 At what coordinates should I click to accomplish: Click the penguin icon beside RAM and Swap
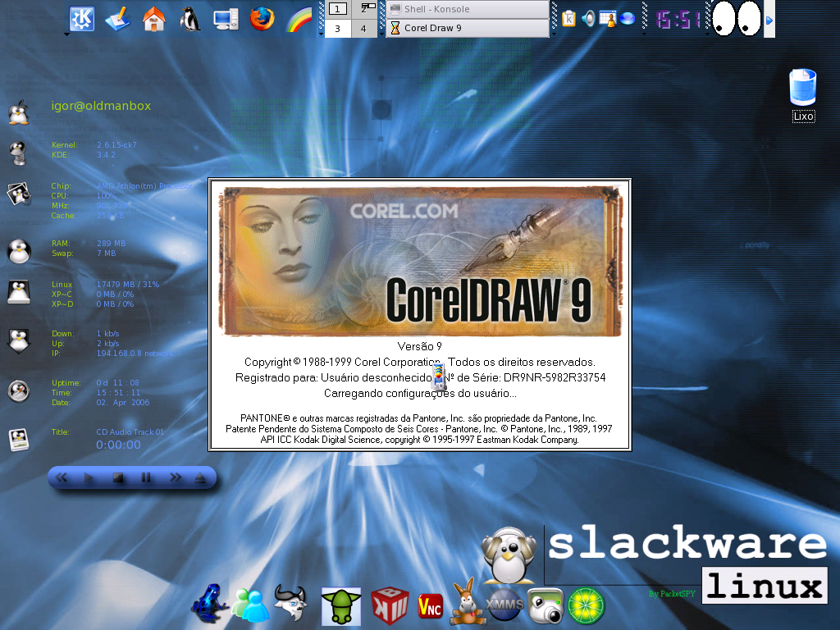pyautogui.click(x=19, y=251)
